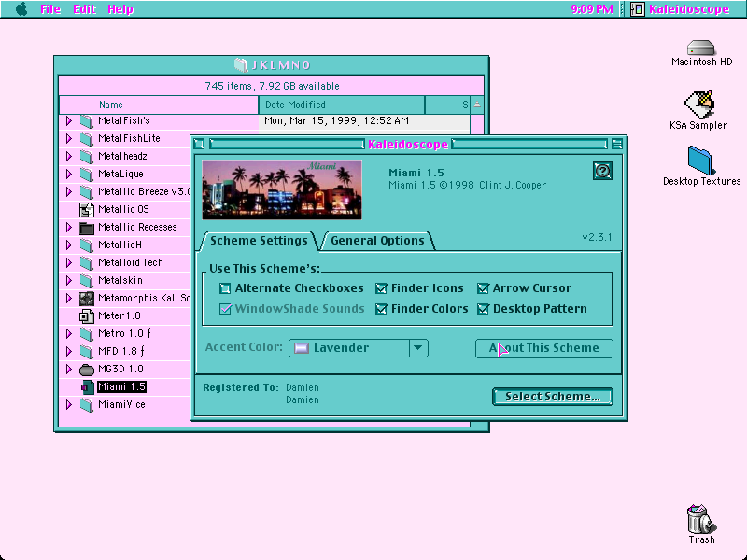This screenshot has width=747, height=560.
Task: Click the Metallic OS file icon
Action: click(x=86, y=209)
